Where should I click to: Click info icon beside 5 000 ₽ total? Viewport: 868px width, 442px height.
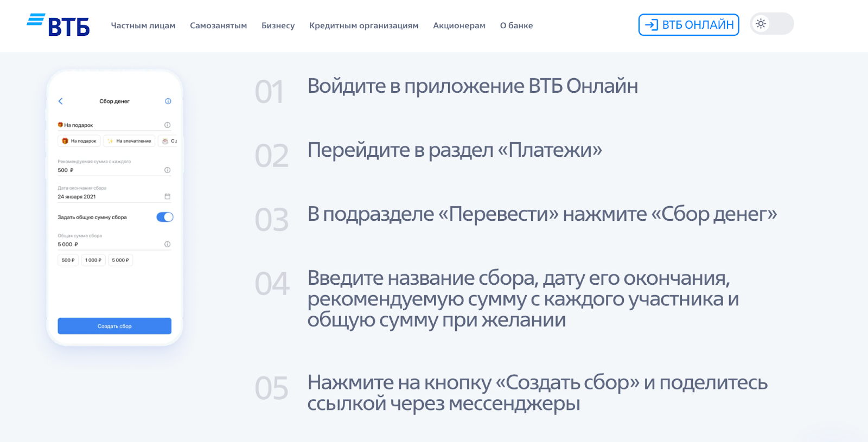coord(167,245)
